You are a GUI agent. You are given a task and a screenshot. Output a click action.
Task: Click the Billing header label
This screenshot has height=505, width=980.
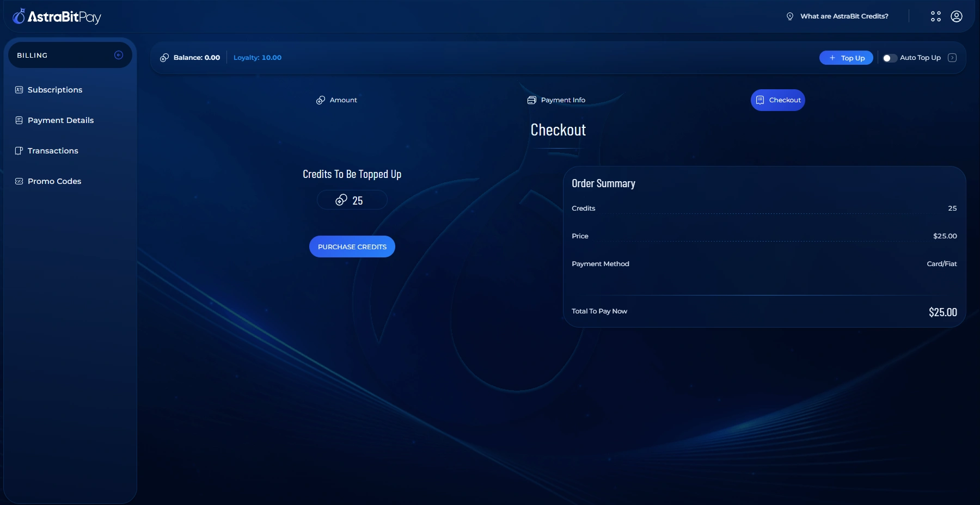point(32,56)
